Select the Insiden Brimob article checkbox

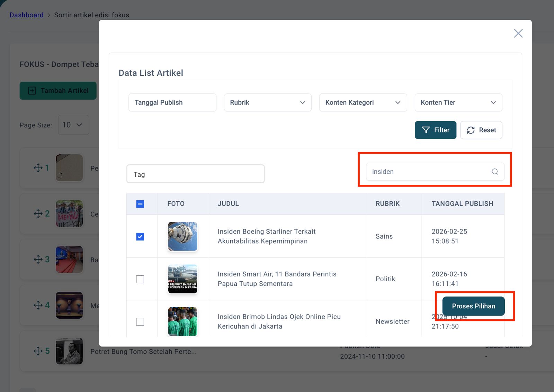(x=140, y=322)
